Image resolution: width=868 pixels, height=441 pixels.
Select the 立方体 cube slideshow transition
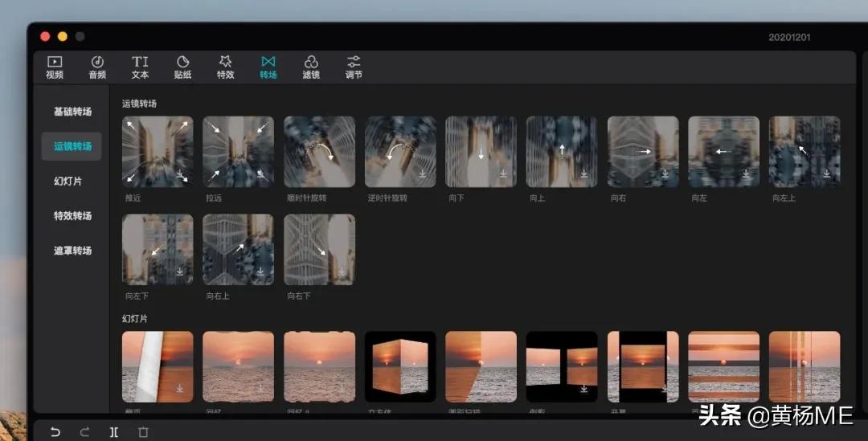click(400, 366)
